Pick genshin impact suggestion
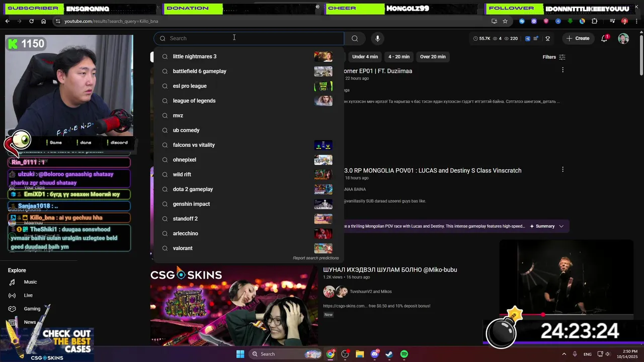The image size is (644, 362). pyautogui.click(x=249, y=204)
